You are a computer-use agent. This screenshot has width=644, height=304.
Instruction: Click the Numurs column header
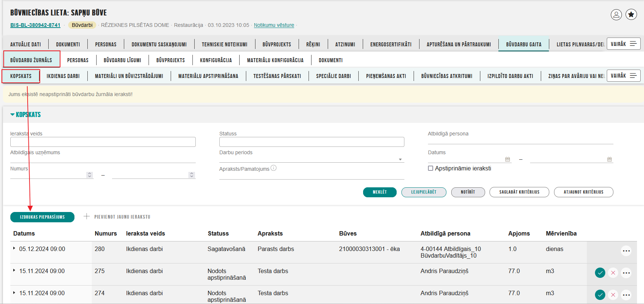106,233
